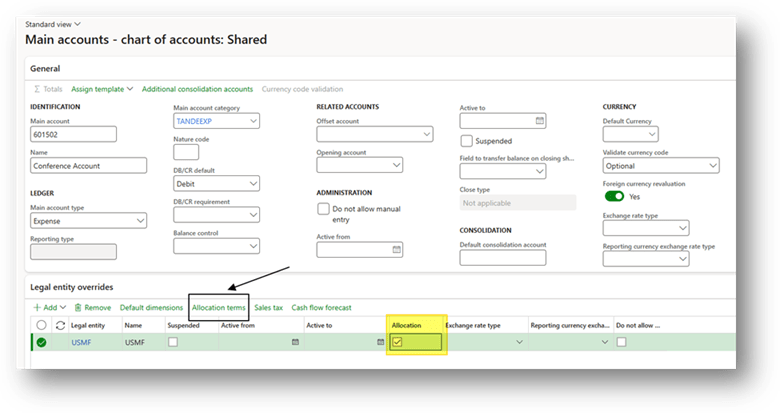Uncheck the highlighted Allocation checkbox

click(397, 342)
